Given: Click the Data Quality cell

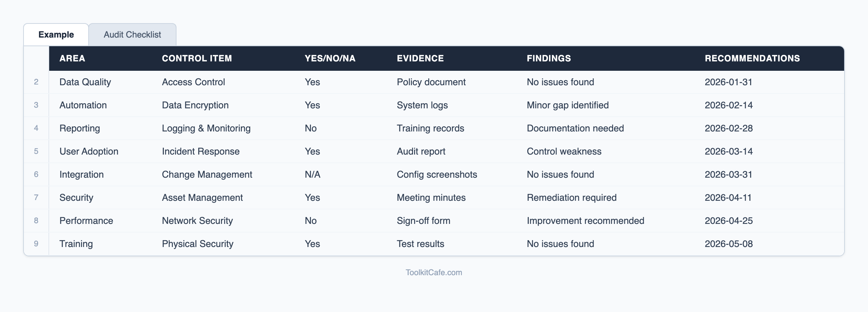Looking at the screenshot, I should 85,82.
